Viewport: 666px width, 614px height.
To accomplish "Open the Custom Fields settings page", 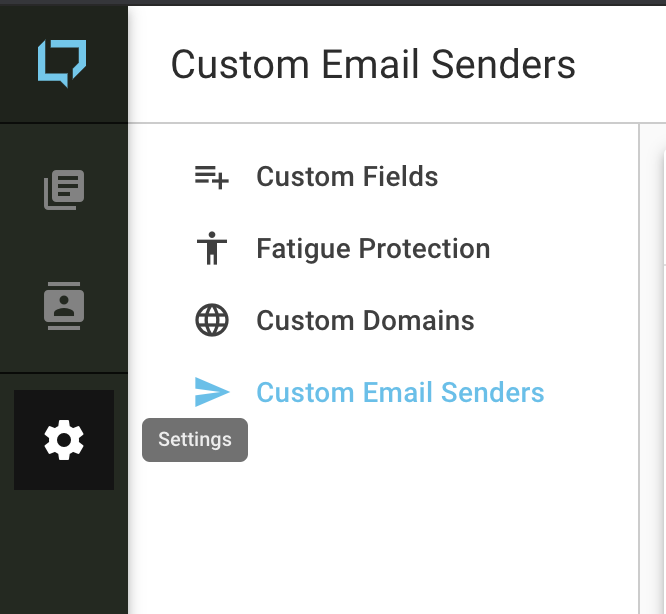I will [x=347, y=177].
